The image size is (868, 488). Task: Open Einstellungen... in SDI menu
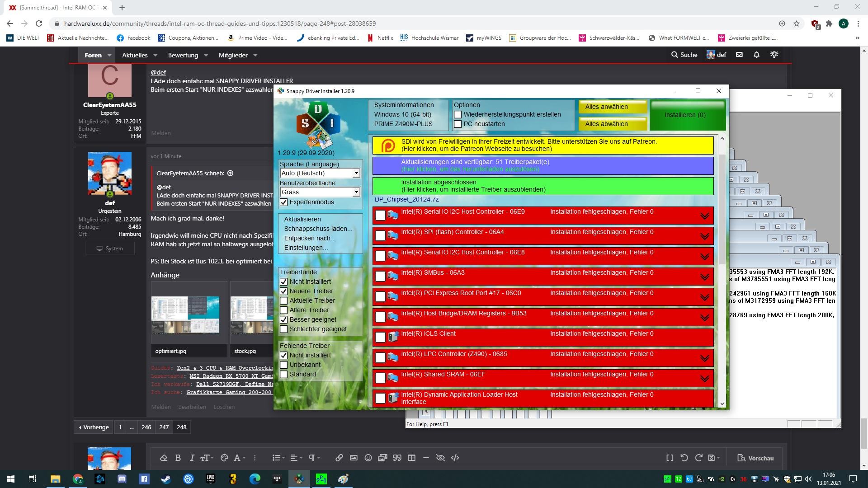[x=306, y=248]
